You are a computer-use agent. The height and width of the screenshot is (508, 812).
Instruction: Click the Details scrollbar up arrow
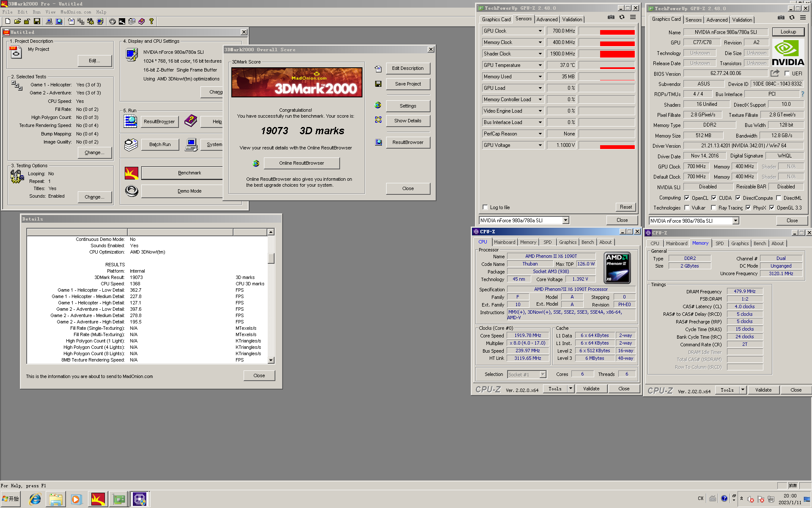[271, 232]
